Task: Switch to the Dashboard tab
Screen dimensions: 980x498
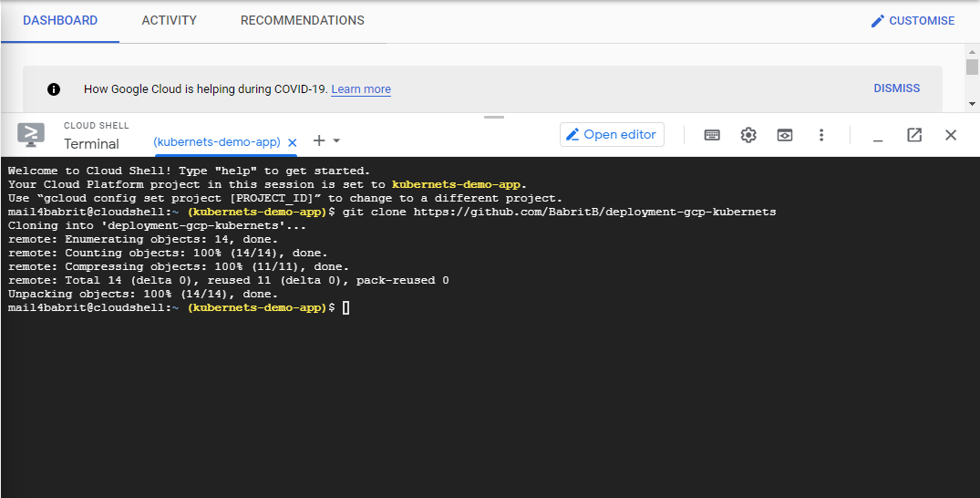Action: [x=60, y=21]
